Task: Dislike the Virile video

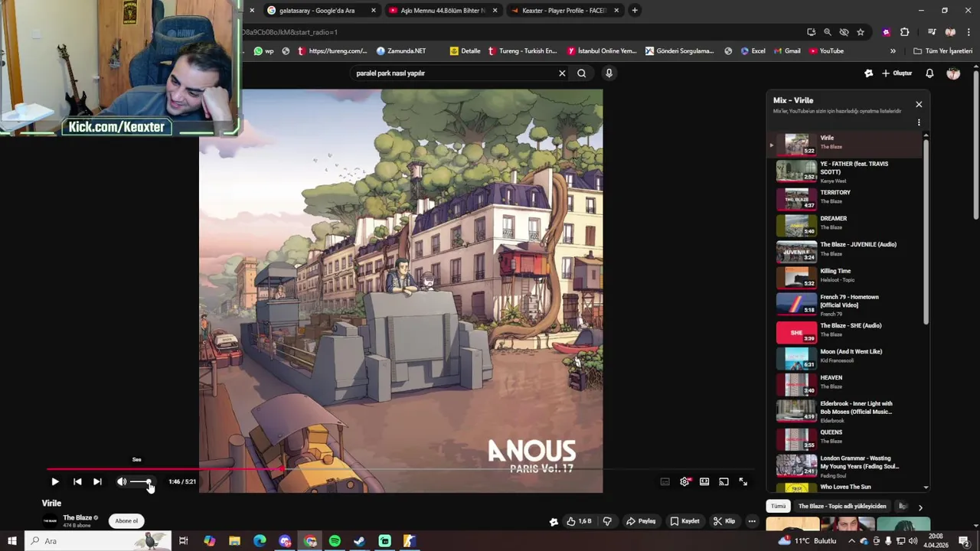Action: point(607,521)
